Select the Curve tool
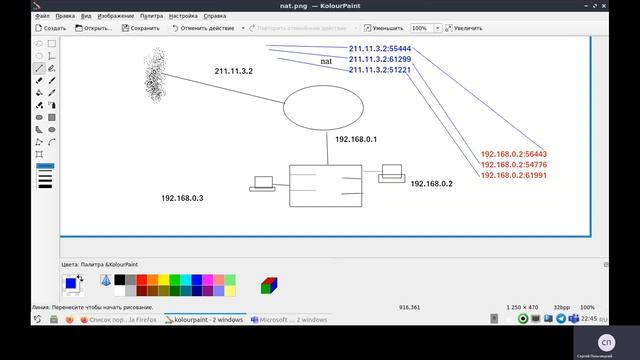The image size is (640, 360). 52,142
